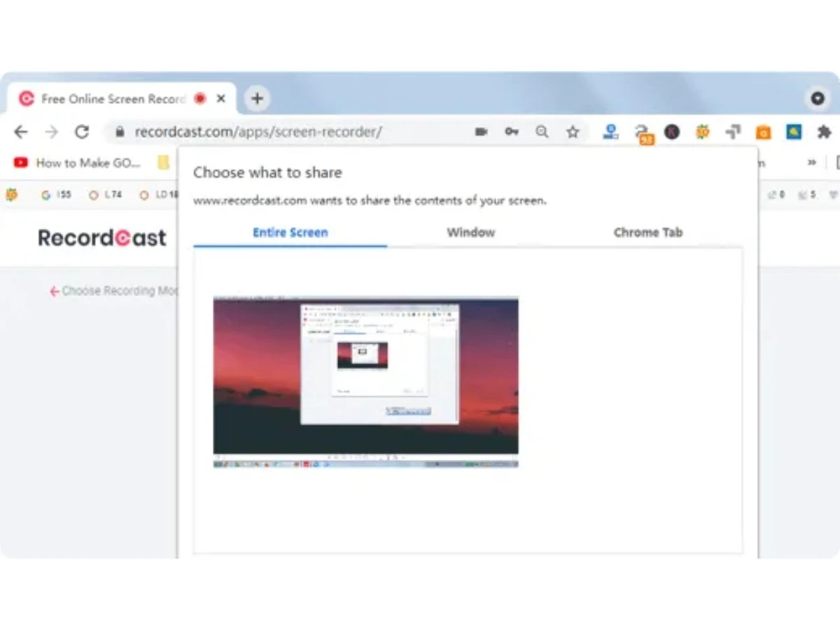Reload the page with the refresh icon
This screenshot has height=630, width=840.
tap(82, 132)
